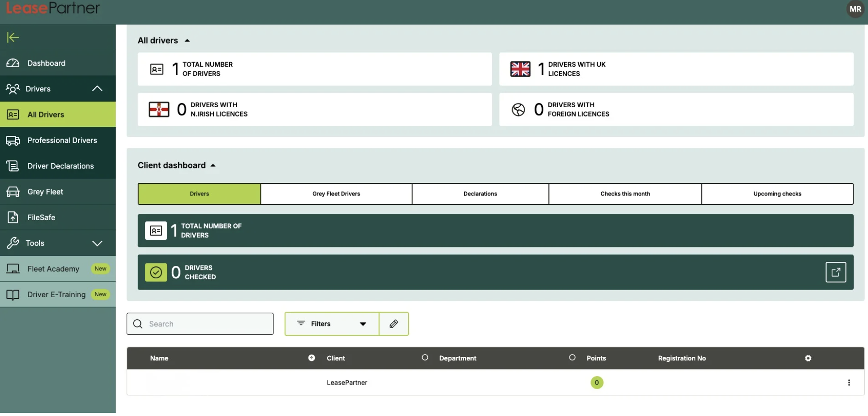Viewport: 868px width, 416px height.
Task: Open drivers checked in new window icon
Action: pos(836,272)
